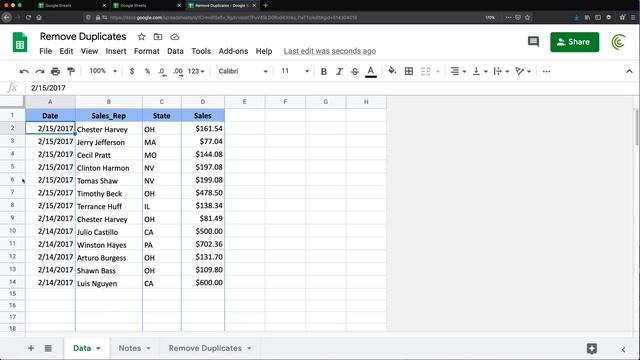This screenshot has height=360, width=640.
Task: Open the font size 11 dropdown
Action: click(x=295, y=71)
